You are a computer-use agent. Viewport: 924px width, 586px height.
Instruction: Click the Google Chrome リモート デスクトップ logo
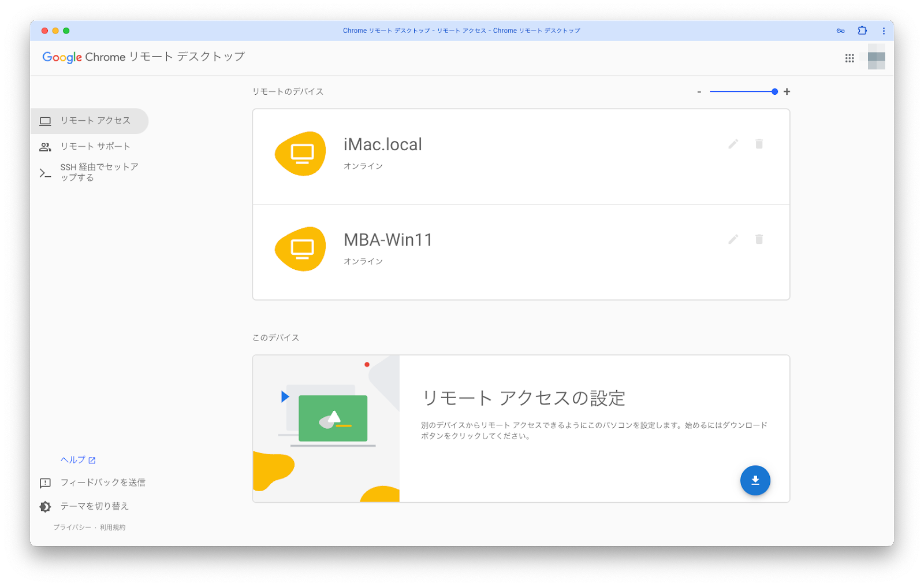point(144,57)
